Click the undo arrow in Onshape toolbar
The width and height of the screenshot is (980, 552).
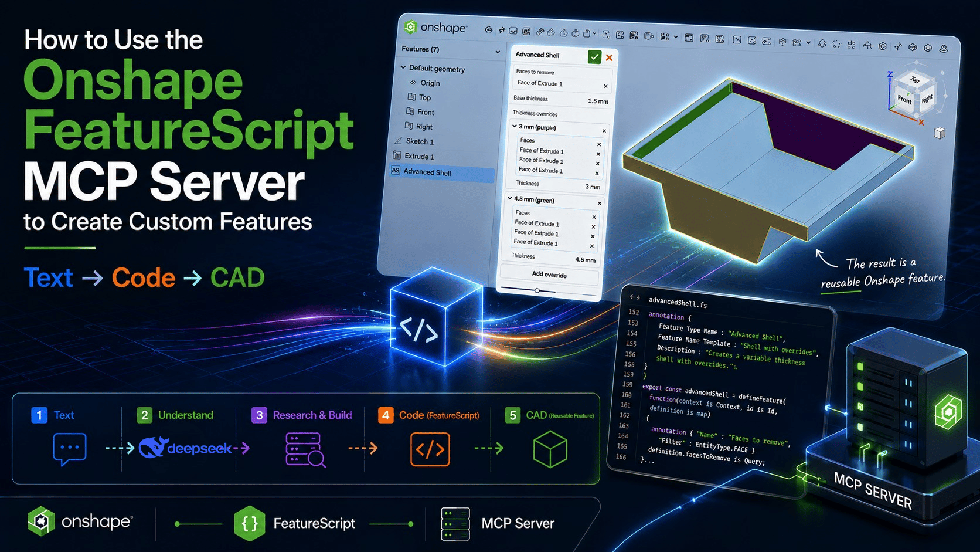[488, 30]
